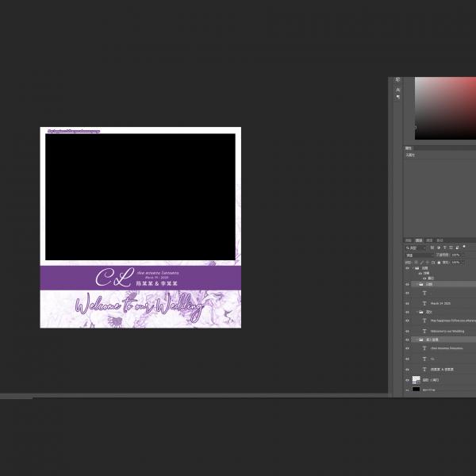Toggle visibility of the black bottom layer
476x476 pixels.
pyautogui.click(x=407, y=390)
